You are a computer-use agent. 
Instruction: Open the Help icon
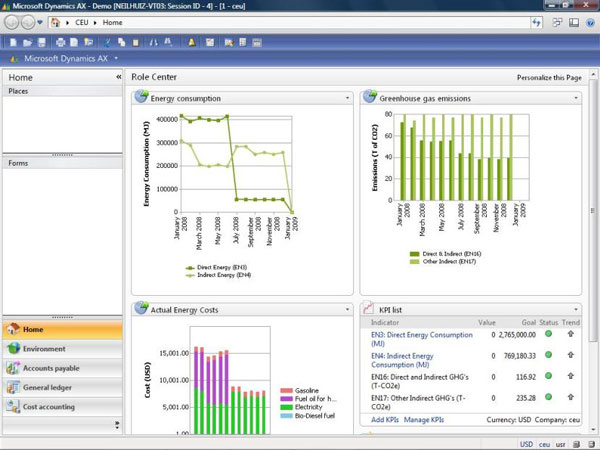point(590,23)
